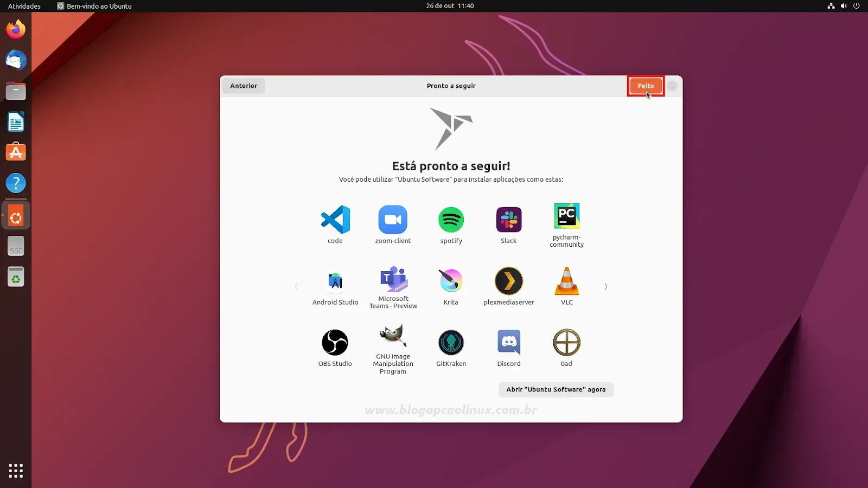868x488 pixels.
Task: Launch LibreOffice Writer from the dock
Action: coord(16,122)
